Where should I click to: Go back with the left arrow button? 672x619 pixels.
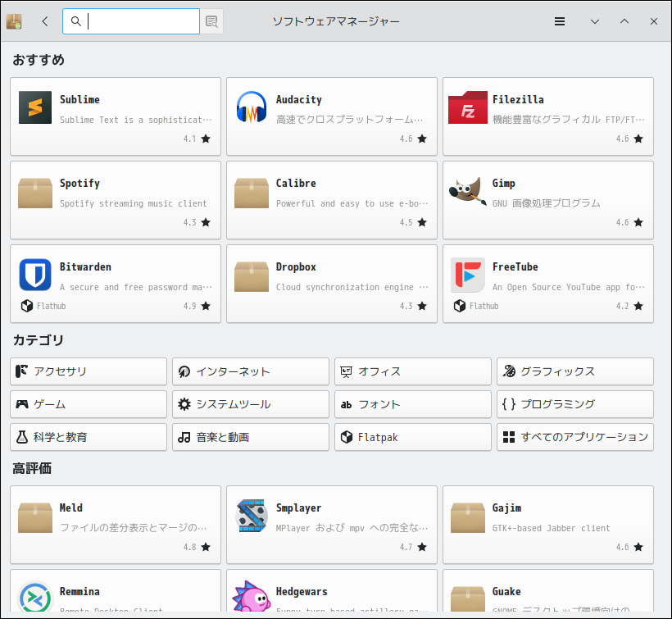(45, 21)
